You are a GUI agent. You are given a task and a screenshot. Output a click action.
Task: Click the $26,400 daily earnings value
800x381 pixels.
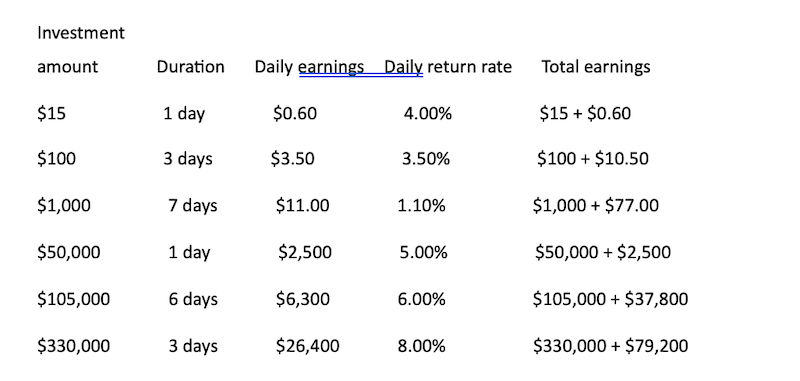pos(308,346)
